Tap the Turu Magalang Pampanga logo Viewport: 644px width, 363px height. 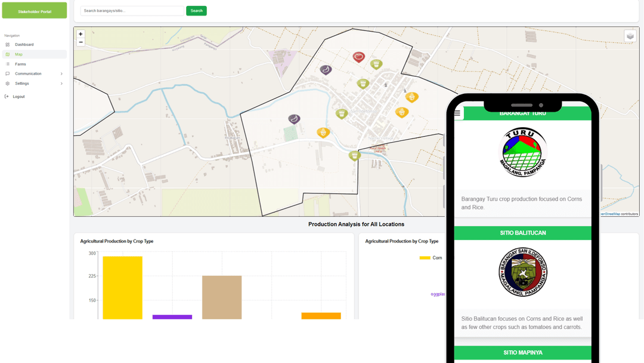[522, 152]
